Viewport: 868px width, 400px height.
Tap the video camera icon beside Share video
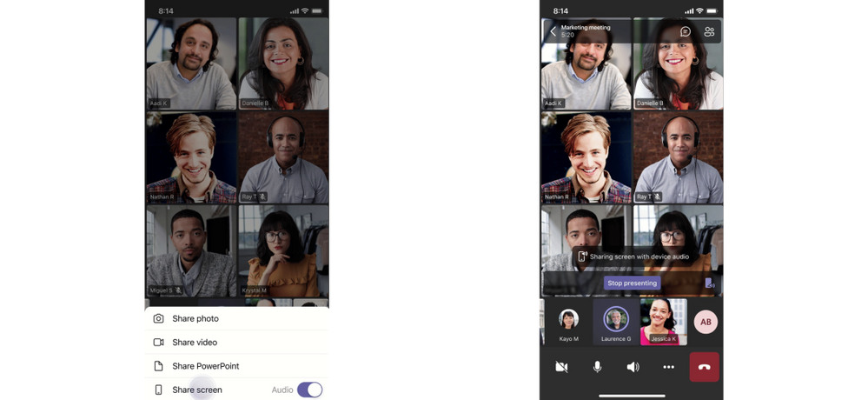click(158, 343)
